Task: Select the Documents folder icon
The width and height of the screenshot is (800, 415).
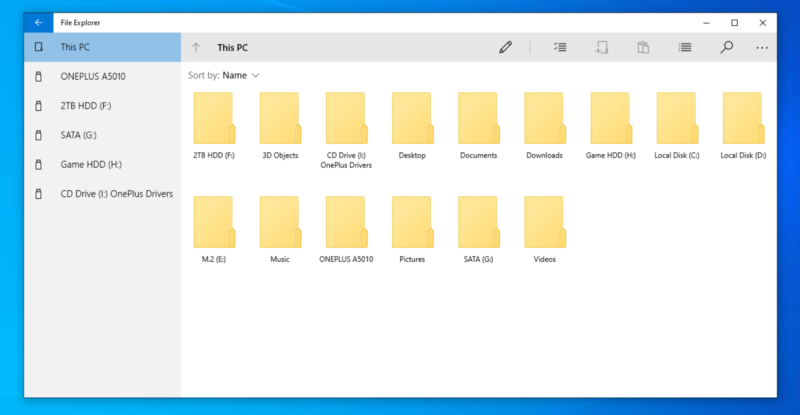Action: tap(479, 118)
